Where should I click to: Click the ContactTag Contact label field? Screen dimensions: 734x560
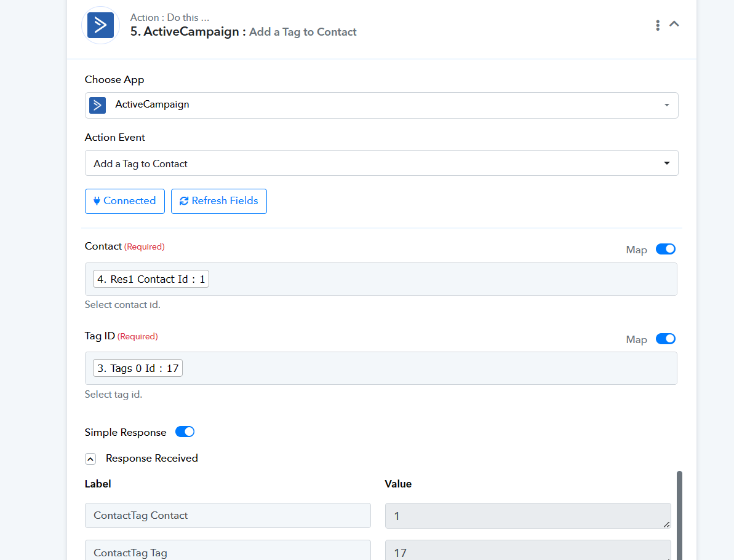tap(228, 516)
